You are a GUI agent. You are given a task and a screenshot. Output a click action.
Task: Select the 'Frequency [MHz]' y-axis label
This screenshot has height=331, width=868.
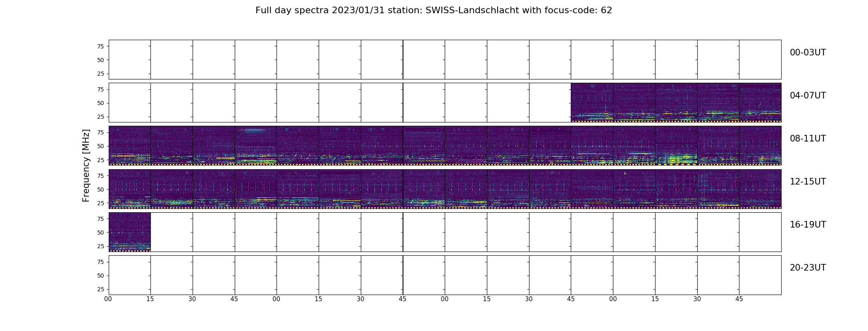[x=86, y=165]
